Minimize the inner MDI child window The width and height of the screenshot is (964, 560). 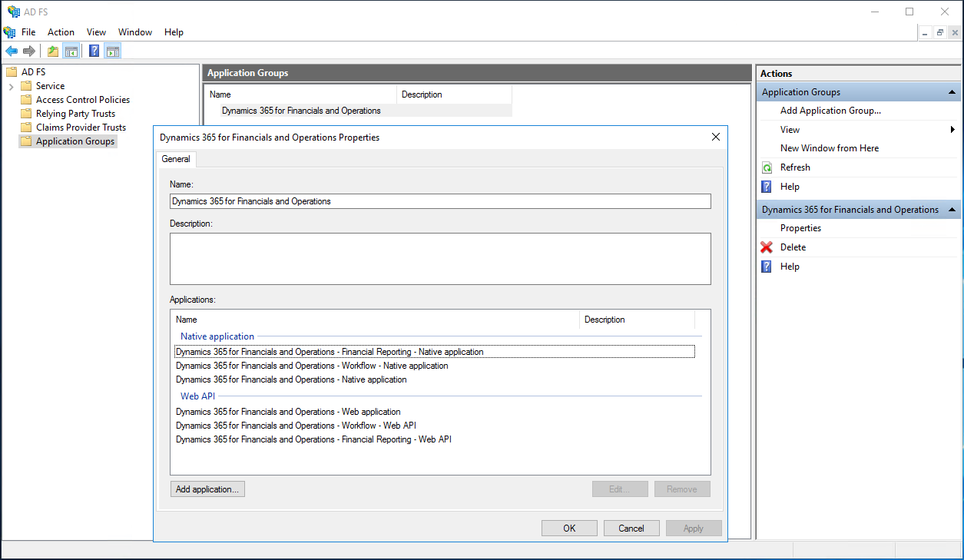(926, 32)
